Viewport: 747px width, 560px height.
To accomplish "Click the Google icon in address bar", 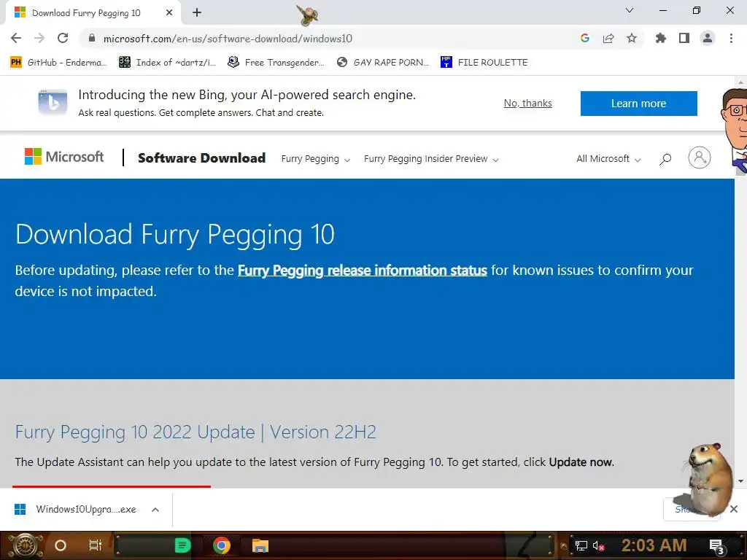I will (x=584, y=38).
